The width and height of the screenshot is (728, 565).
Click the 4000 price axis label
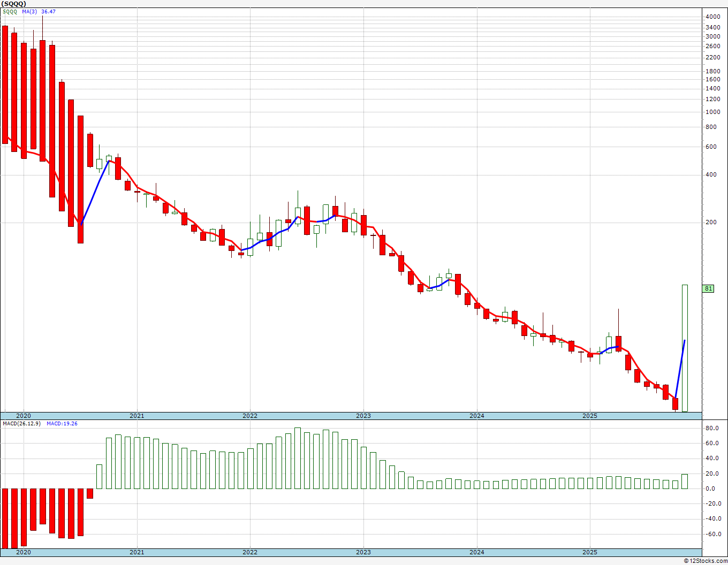[x=712, y=17]
